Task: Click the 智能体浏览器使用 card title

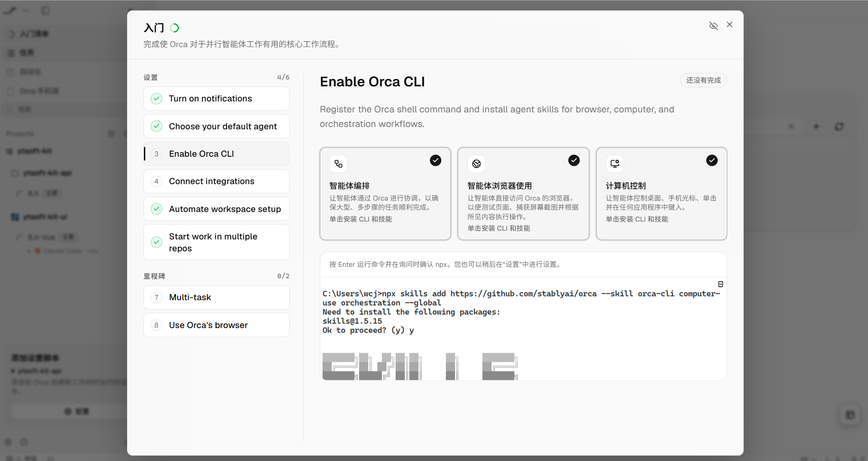Action: pyautogui.click(x=500, y=186)
